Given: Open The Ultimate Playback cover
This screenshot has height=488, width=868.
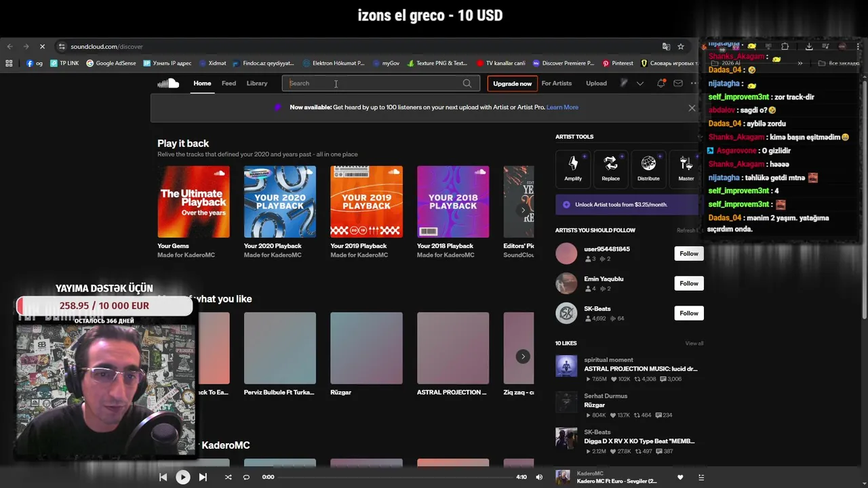Looking at the screenshot, I should 193,202.
